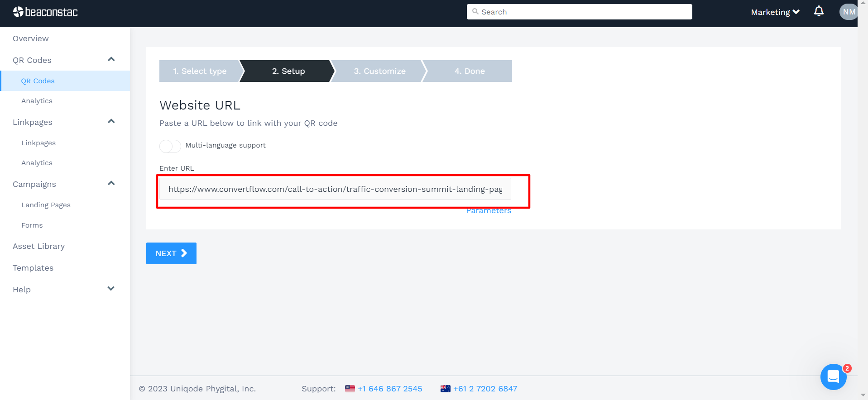The height and width of the screenshot is (400, 868).
Task: Call the +1 646 867 2545 number
Action: tap(390, 389)
